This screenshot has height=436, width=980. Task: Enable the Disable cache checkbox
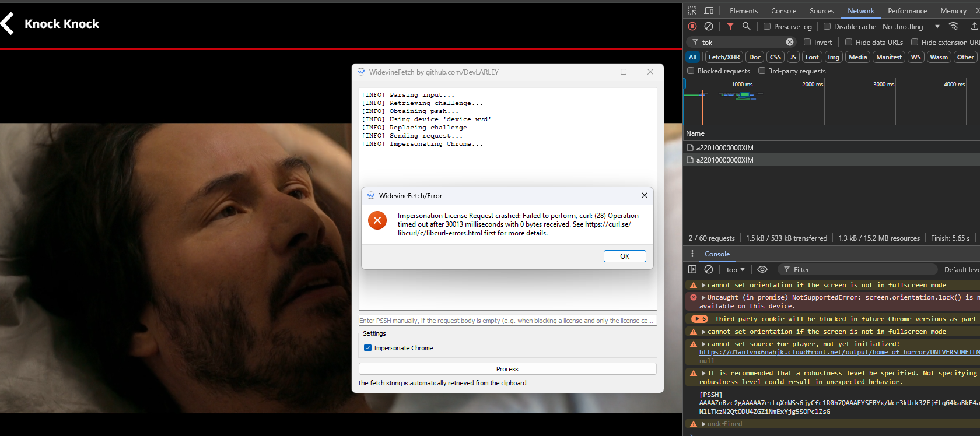(827, 26)
